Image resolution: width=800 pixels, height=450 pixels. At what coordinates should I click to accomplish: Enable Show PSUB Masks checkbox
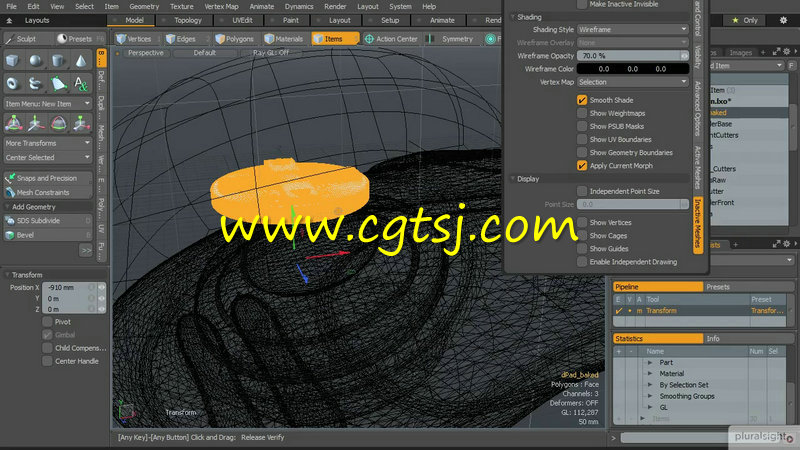pyautogui.click(x=582, y=126)
